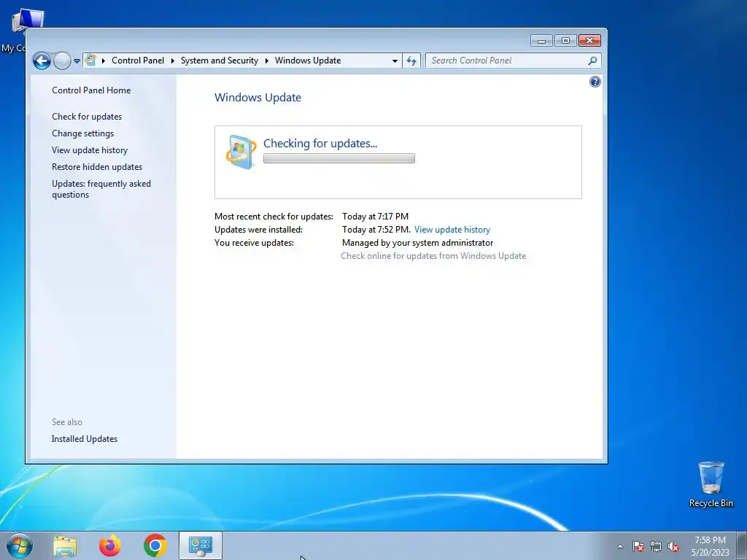This screenshot has width=747, height=560.
Task: Refresh the Windows Update page
Action: 411,61
